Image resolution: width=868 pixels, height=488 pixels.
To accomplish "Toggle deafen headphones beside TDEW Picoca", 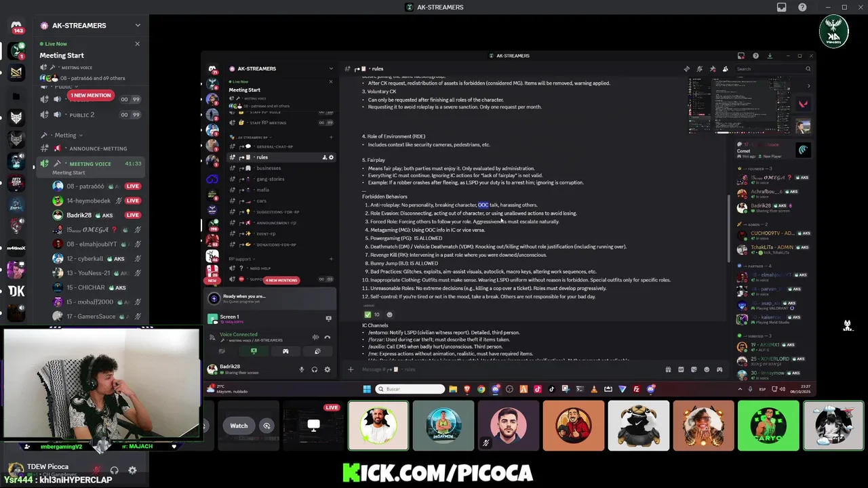I will (115, 470).
